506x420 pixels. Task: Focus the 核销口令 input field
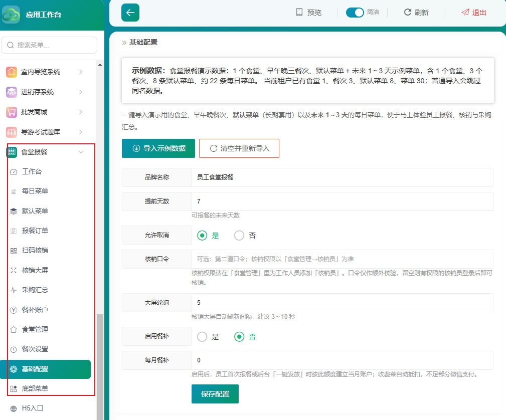click(x=343, y=259)
